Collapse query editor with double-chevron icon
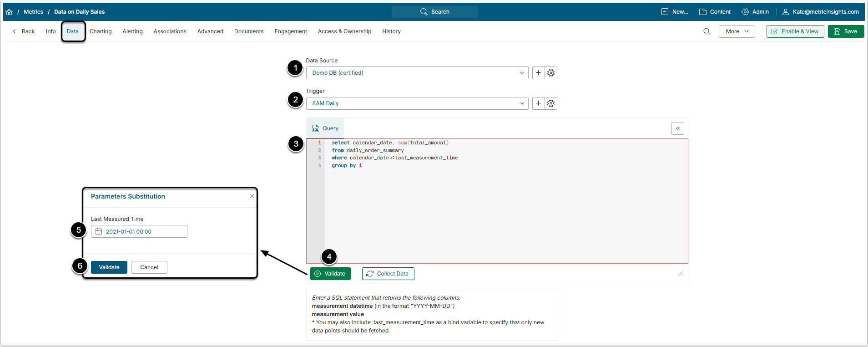Screen dimensions: 868x347 677,128
